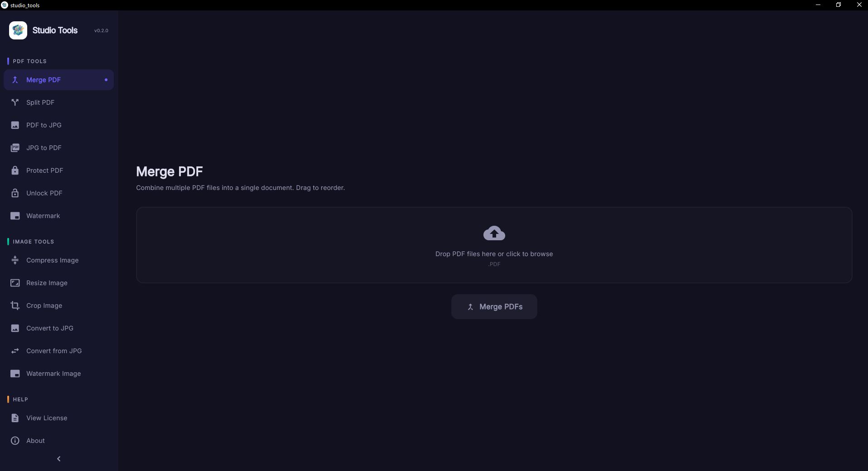This screenshot has height=471, width=868.
Task: Collapse the sidebar with the chevron arrow
Action: pyautogui.click(x=59, y=459)
